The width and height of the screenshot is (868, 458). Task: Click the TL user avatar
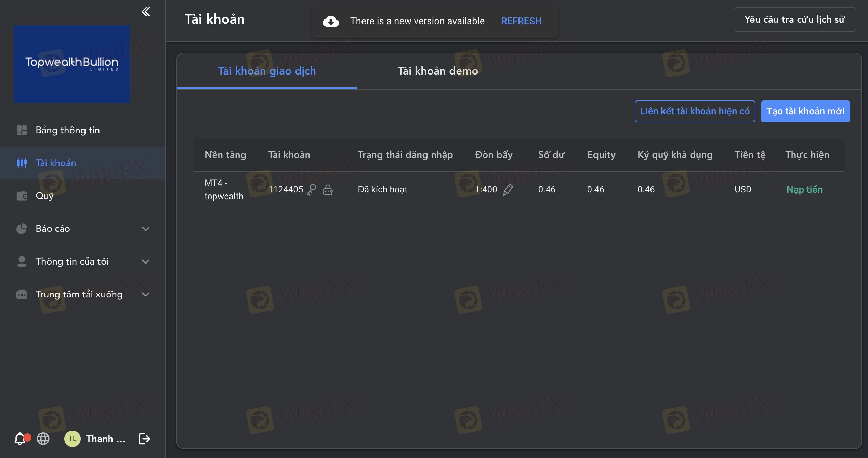tap(72, 439)
